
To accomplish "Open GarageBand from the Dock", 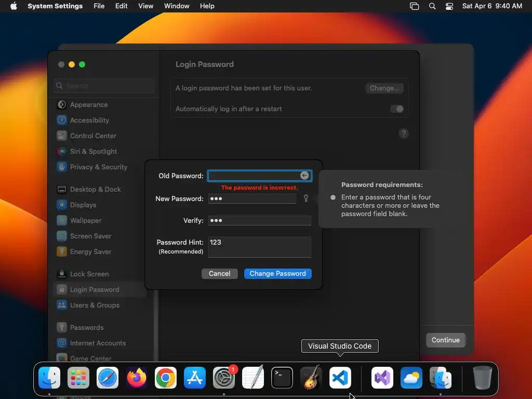I will click(x=311, y=378).
